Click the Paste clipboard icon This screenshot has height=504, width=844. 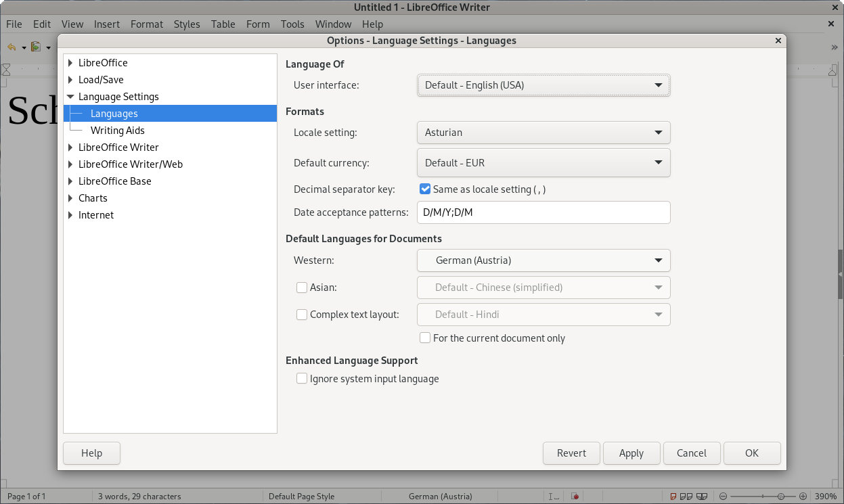pyautogui.click(x=36, y=47)
